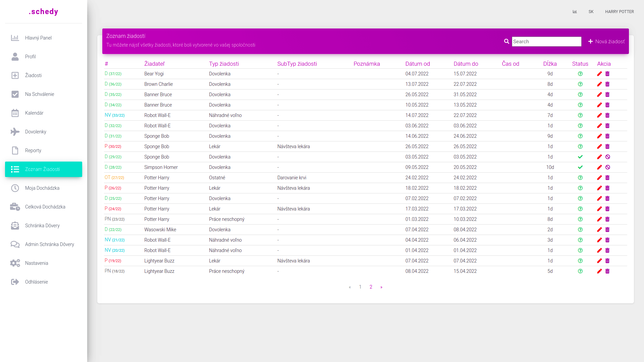Edit request D (28/22) Simpson Homer
The image size is (644, 362).
pyautogui.click(x=599, y=167)
